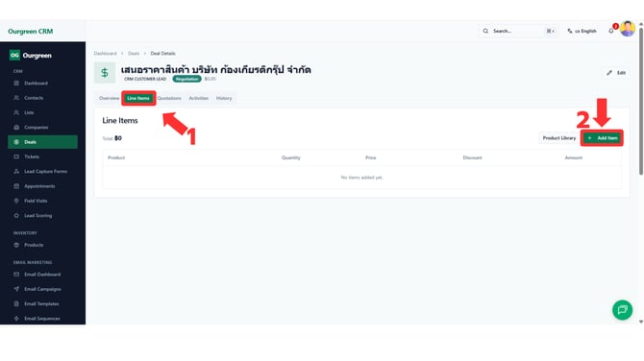Screen dimensions: 644x361
Task: Click the Lists sidebar icon
Action: point(16,112)
